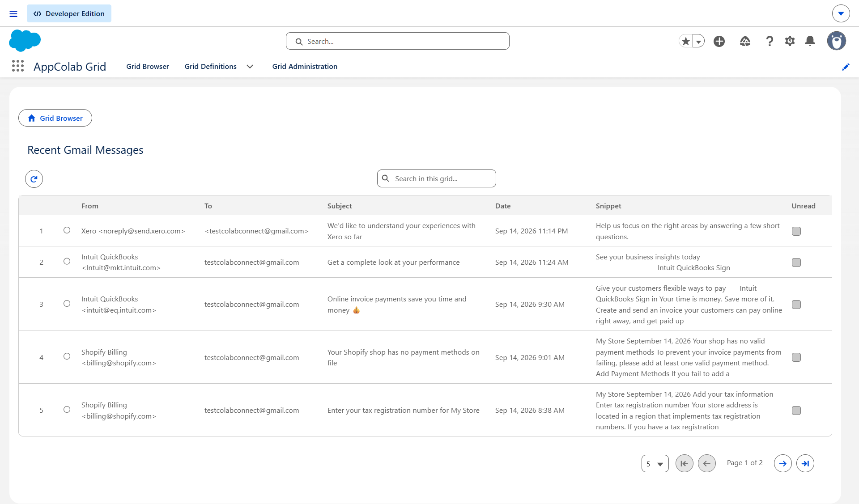Open the hamburger menu icon
The width and height of the screenshot is (859, 504).
click(13, 14)
